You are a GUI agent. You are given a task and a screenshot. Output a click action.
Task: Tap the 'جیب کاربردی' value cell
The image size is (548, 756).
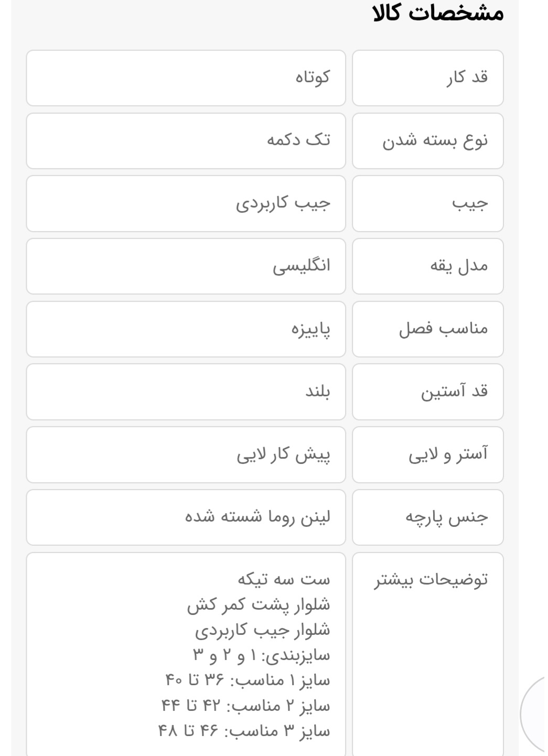coord(186,203)
